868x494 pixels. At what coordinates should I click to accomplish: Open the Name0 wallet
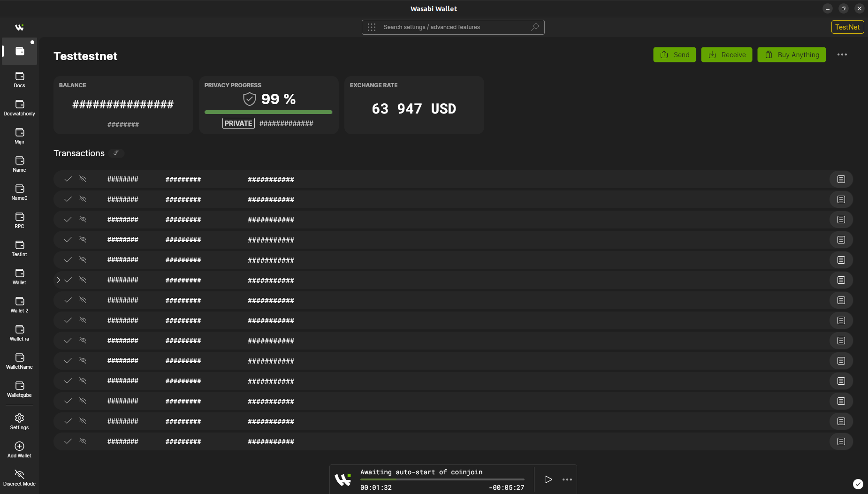[19, 192]
